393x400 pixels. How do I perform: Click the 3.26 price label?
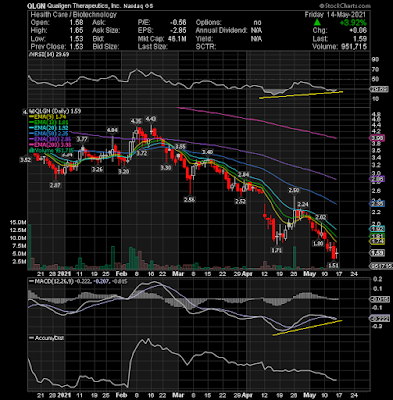(97, 169)
